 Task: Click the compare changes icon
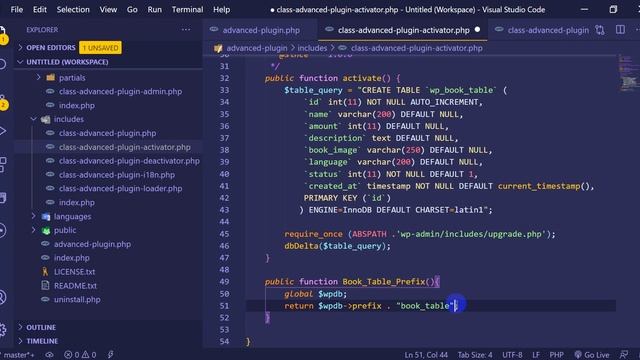[600, 30]
